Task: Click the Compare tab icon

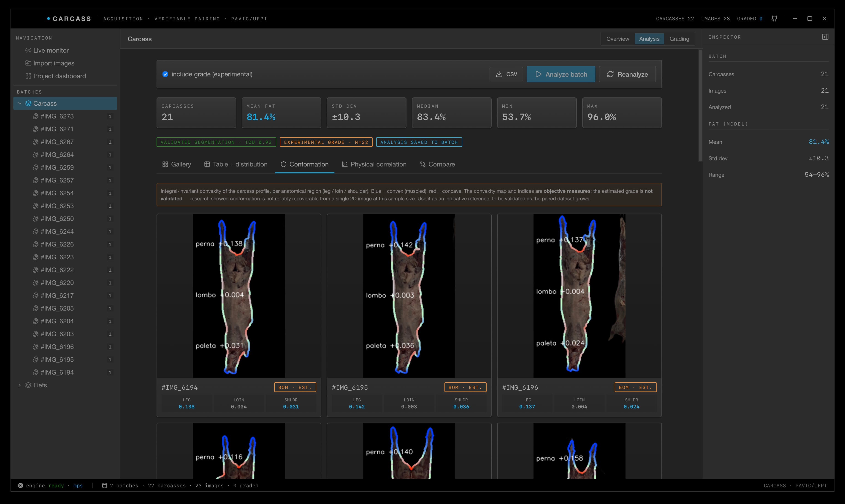Action: 422,164
